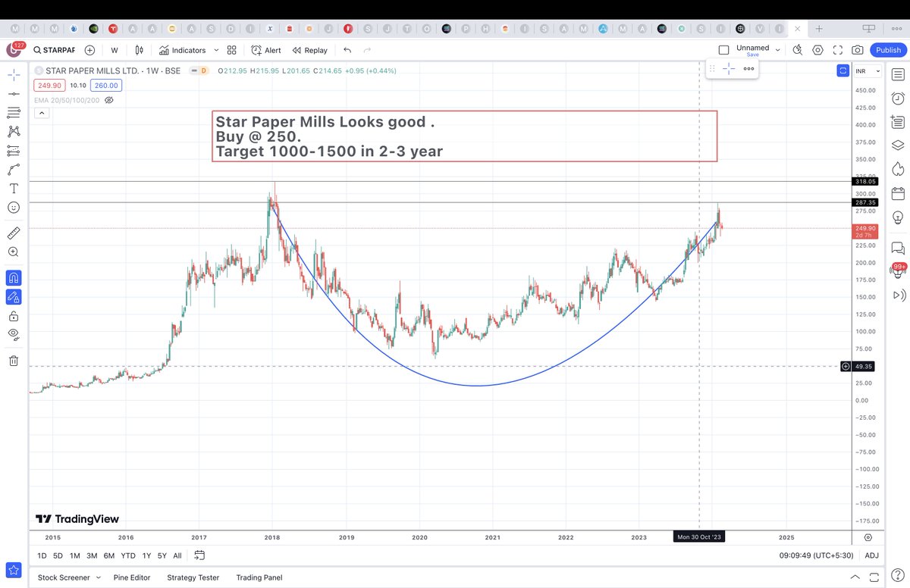Open favorites star toolbar button
This screenshot has width=910, height=588.
point(13,569)
